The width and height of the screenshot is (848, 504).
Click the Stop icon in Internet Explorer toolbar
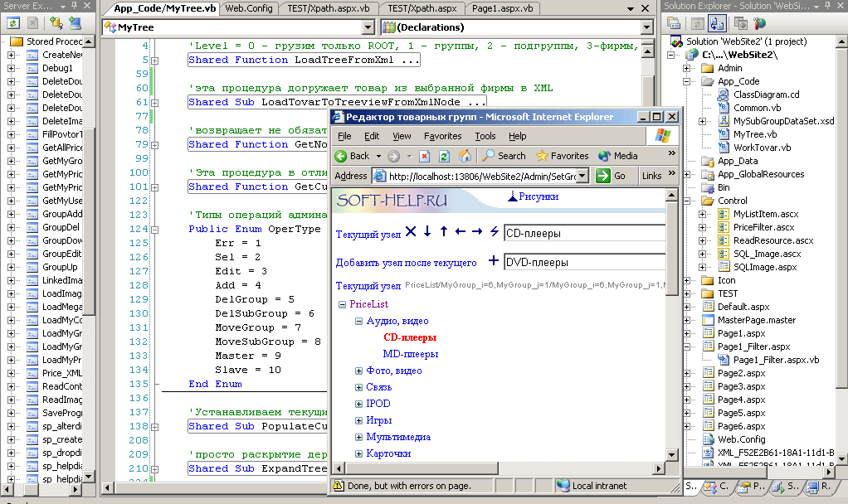pos(425,156)
